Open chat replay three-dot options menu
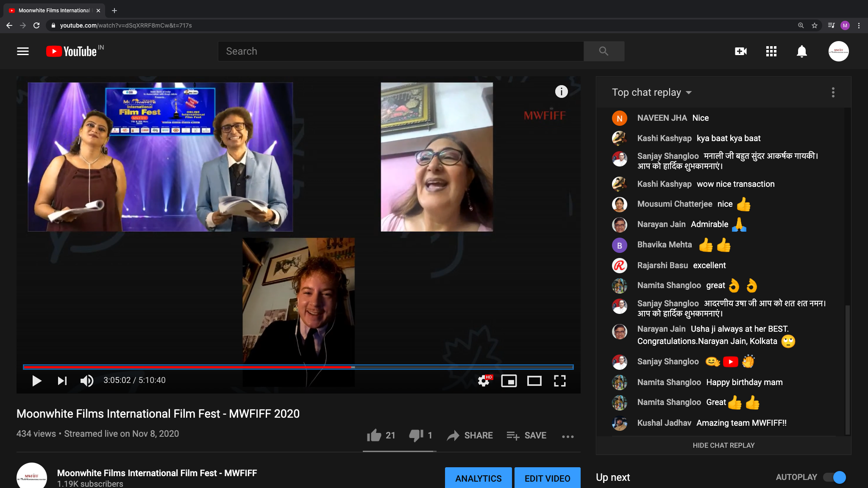Image resolution: width=868 pixels, height=488 pixels. (x=833, y=92)
